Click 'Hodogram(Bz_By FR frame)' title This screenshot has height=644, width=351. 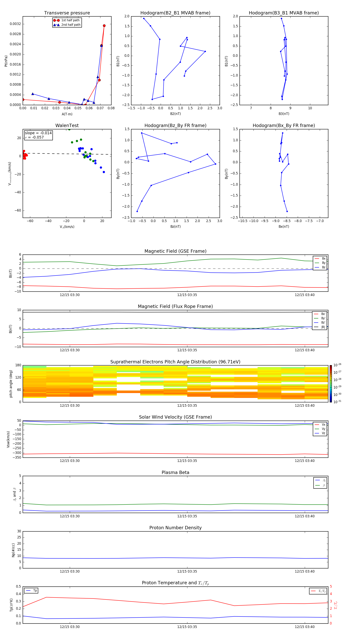point(175,125)
